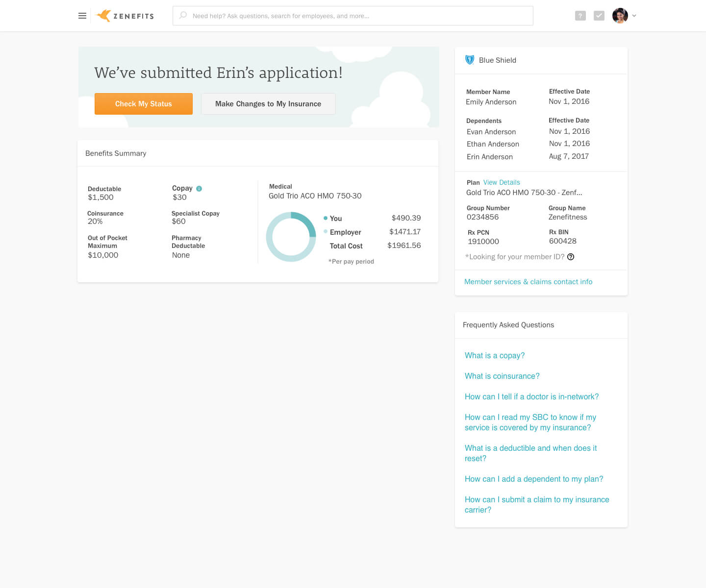
Task: Open the checkmark tasks icon
Action: (599, 16)
